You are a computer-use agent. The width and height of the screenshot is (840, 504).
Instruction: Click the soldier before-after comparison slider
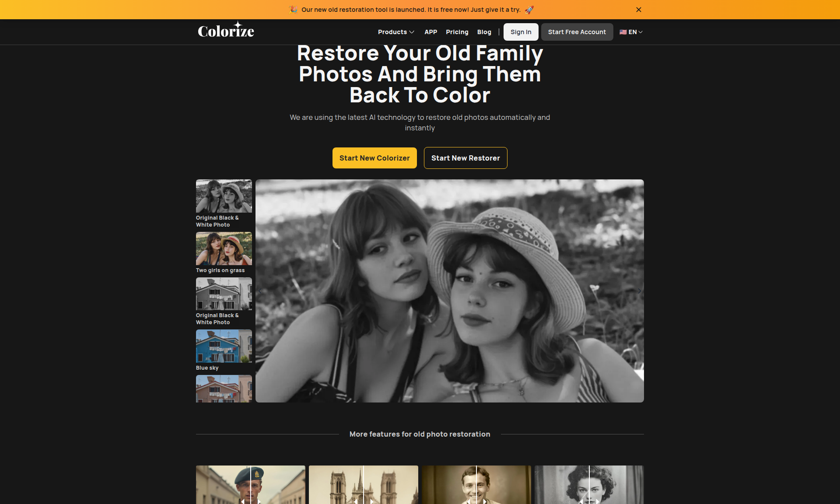pos(251,485)
